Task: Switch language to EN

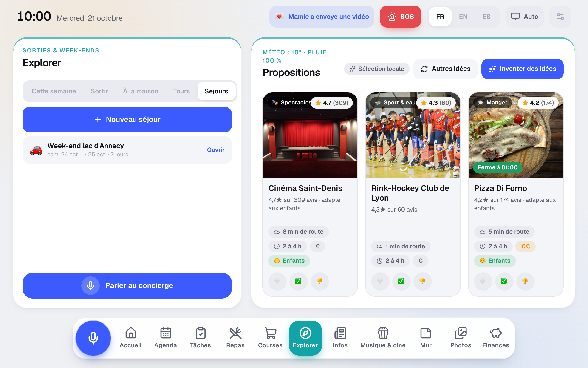Action: click(x=463, y=17)
